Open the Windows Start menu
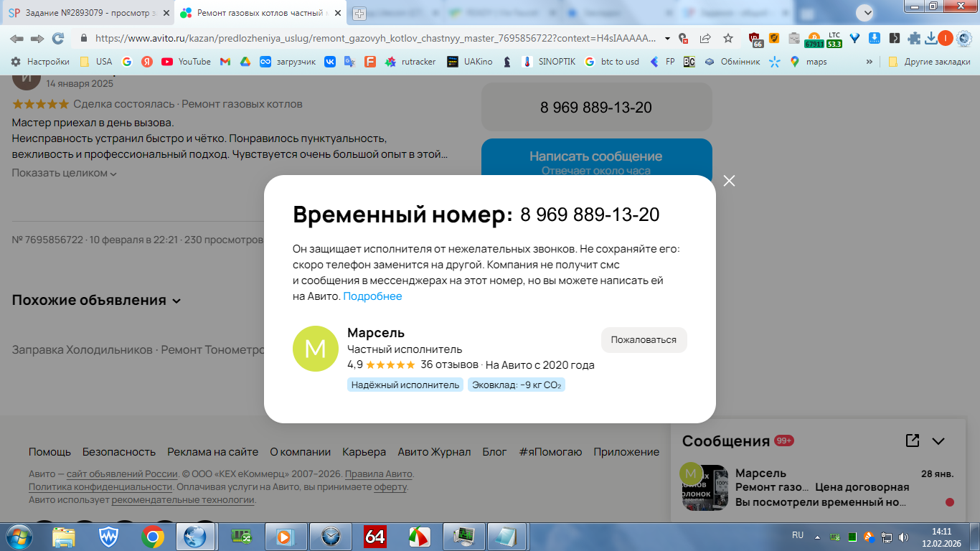 tap(19, 536)
